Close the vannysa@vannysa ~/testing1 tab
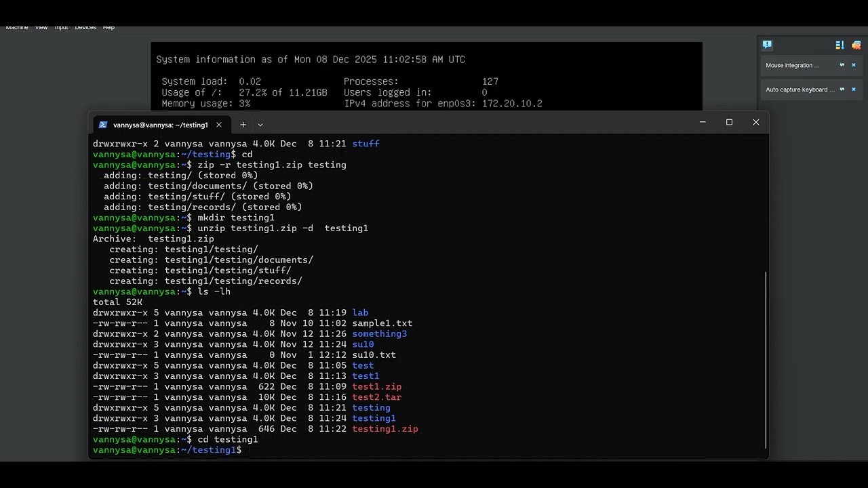 tap(218, 125)
